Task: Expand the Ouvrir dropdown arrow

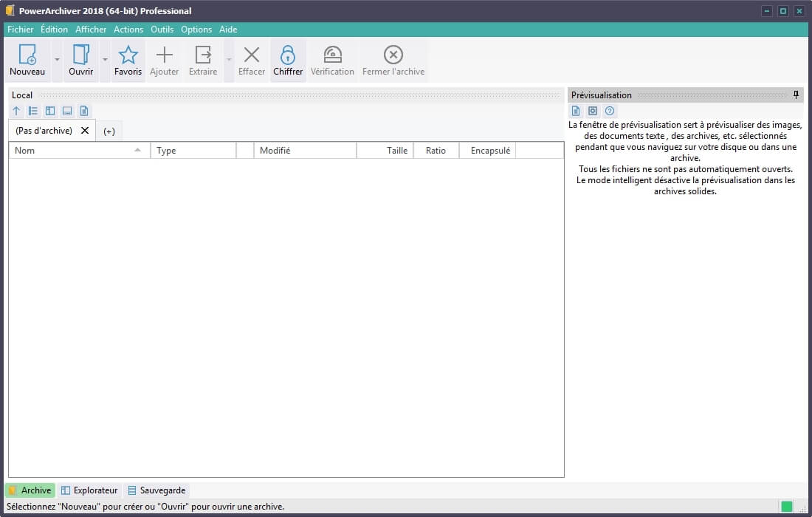Action: [x=105, y=60]
